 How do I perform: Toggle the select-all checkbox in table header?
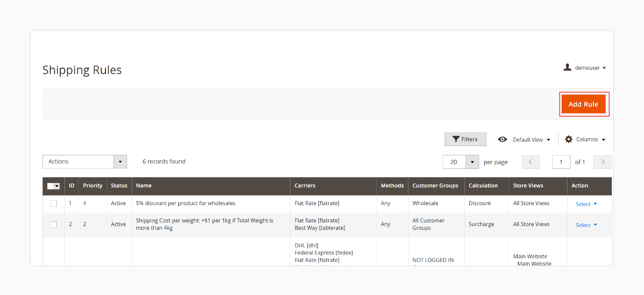click(50, 186)
